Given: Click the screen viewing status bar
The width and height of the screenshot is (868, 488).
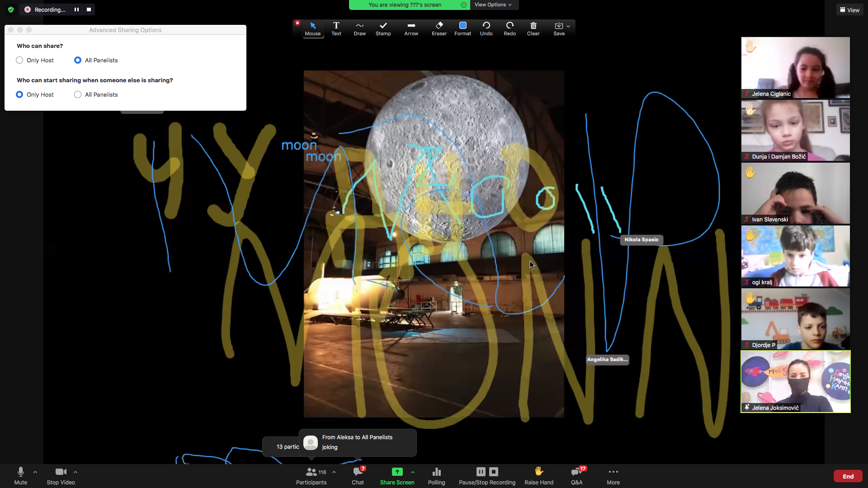Looking at the screenshot, I should 409,5.
